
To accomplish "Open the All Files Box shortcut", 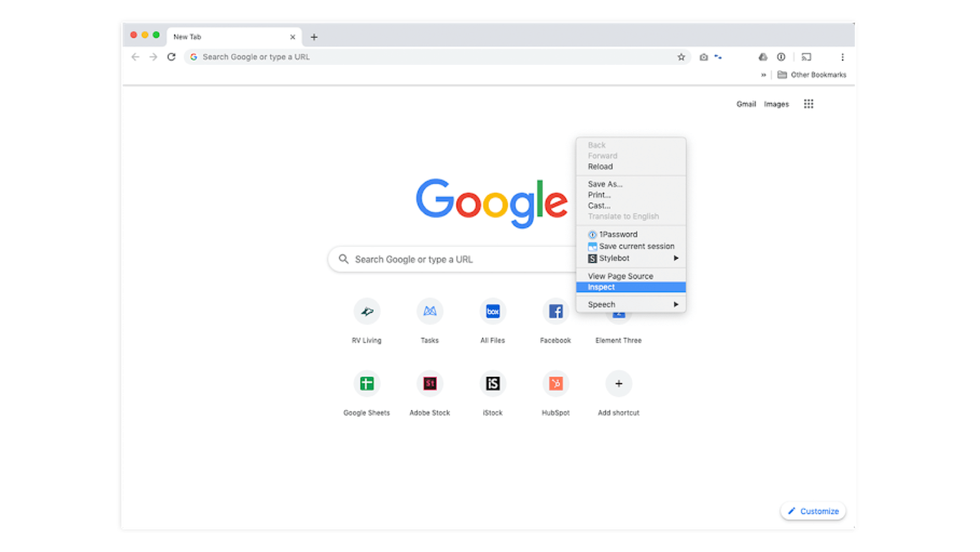I will click(x=493, y=311).
